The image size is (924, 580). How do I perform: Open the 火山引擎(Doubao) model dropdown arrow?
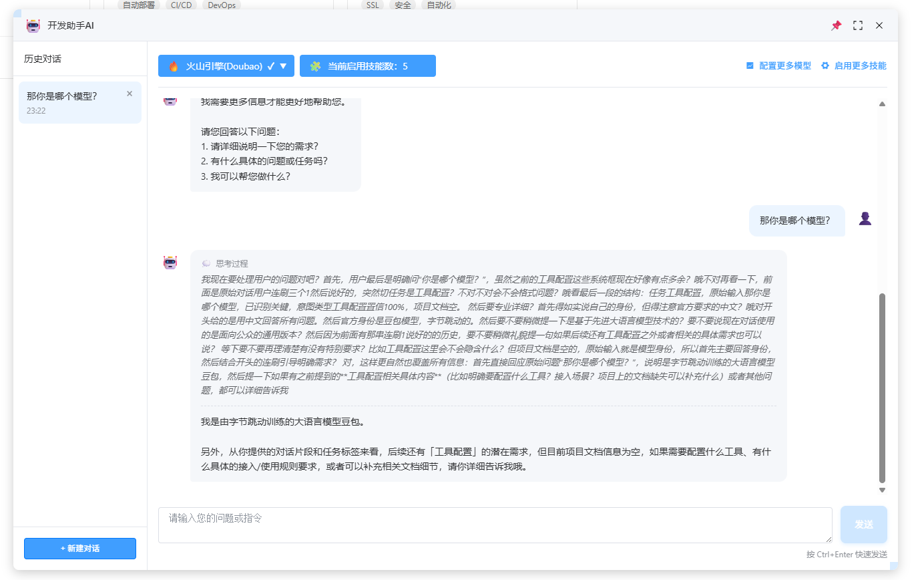coord(283,65)
